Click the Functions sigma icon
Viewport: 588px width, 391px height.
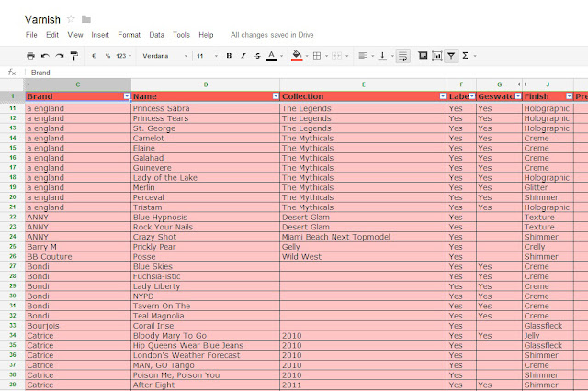465,56
